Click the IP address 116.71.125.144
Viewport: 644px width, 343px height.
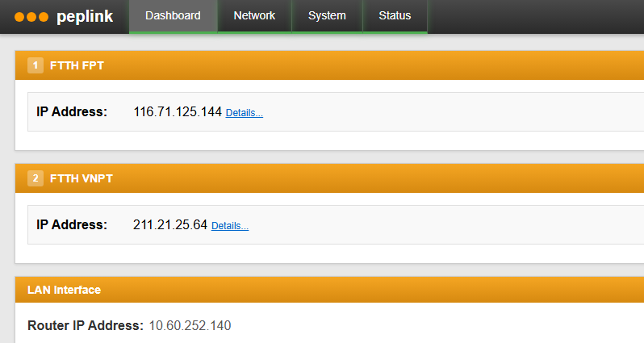point(178,112)
